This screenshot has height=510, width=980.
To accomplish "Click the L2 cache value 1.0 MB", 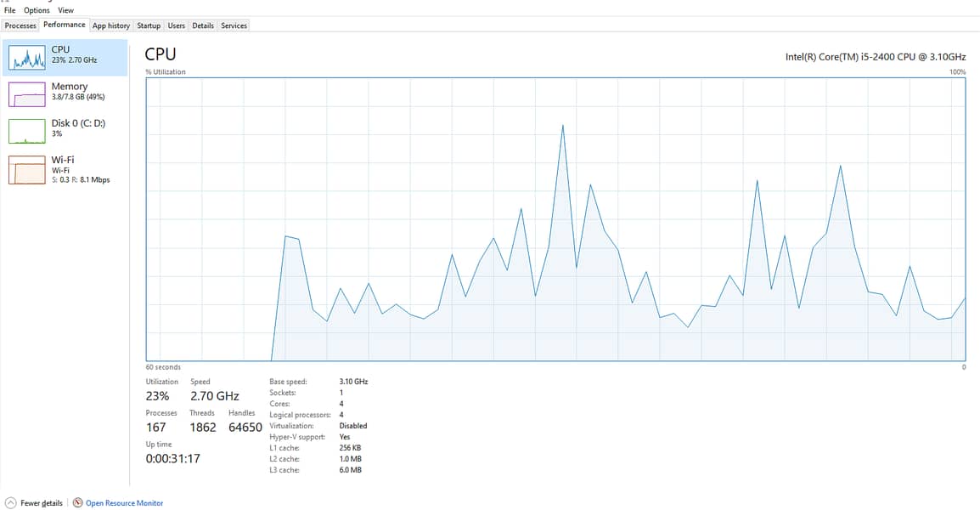I will 351,459.
